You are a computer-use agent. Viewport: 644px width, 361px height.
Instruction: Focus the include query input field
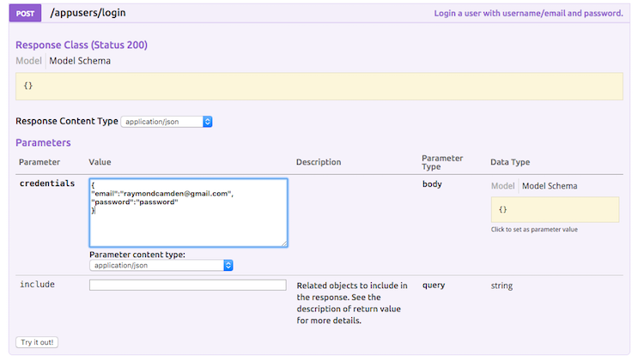(188, 285)
